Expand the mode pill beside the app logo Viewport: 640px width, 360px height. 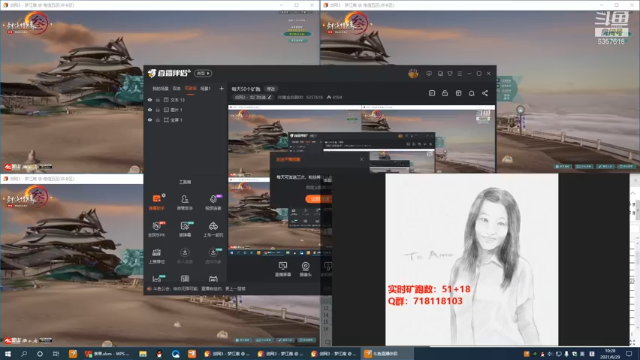point(203,73)
